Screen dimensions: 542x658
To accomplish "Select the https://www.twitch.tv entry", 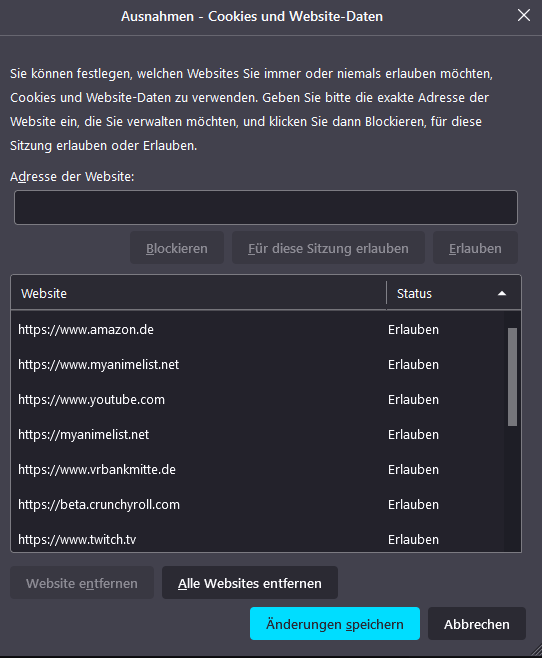I will point(258,539).
